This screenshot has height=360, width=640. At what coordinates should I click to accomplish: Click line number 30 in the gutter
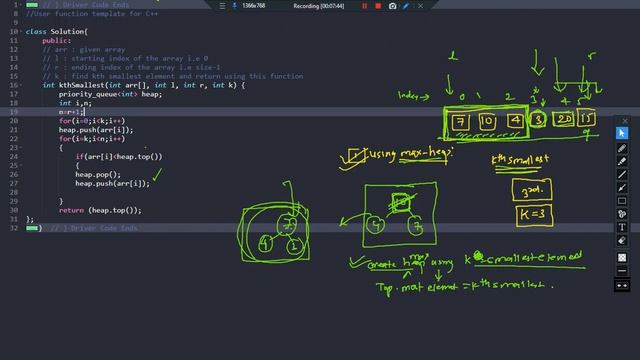(14, 210)
